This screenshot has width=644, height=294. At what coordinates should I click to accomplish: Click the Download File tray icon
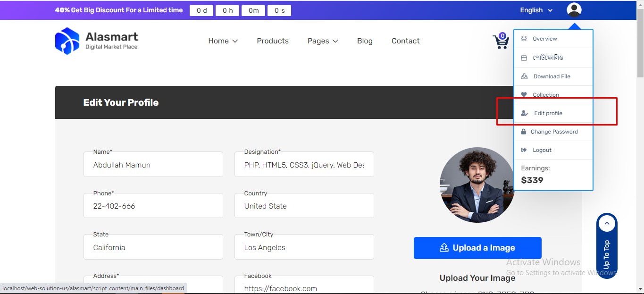point(524,76)
